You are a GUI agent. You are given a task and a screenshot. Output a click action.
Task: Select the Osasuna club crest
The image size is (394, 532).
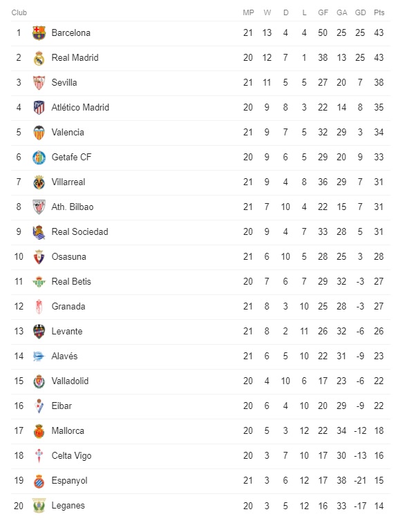coord(39,257)
